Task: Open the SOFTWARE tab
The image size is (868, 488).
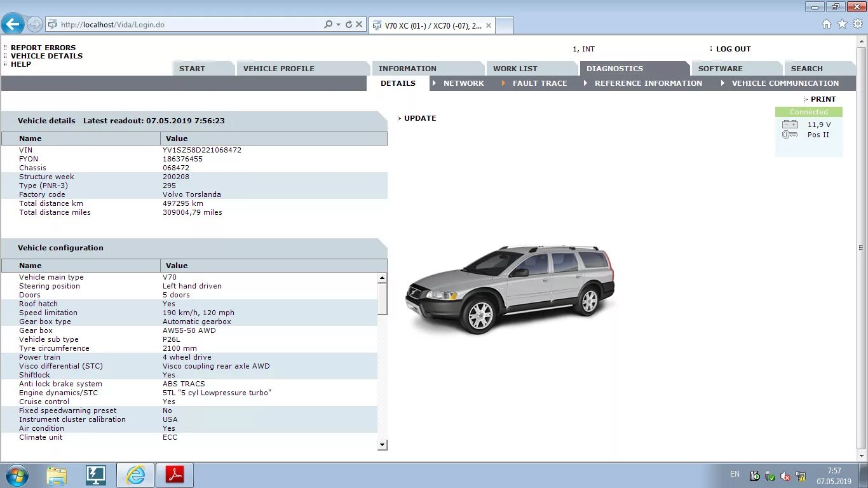Action: point(736,69)
